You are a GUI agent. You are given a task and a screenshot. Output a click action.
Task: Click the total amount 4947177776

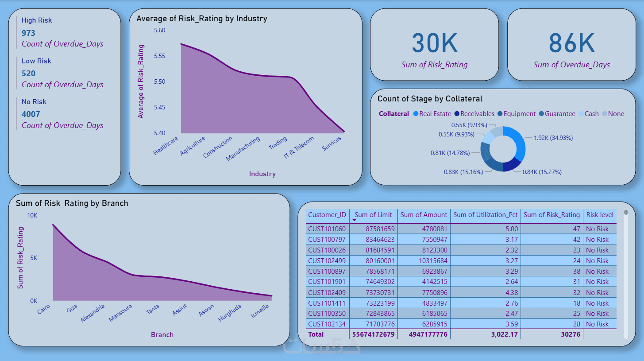tap(428, 334)
